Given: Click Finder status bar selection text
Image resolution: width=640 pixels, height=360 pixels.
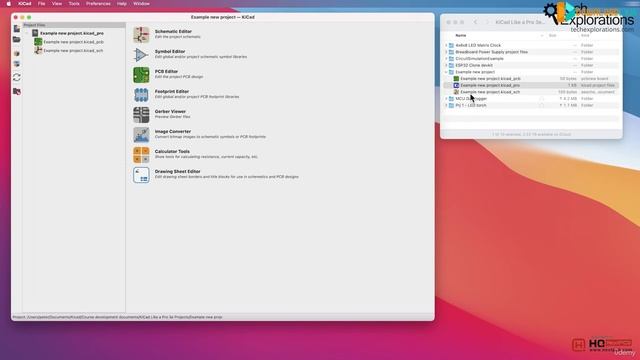Looking at the screenshot, I should pyautogui.click(x=531, y=134).
